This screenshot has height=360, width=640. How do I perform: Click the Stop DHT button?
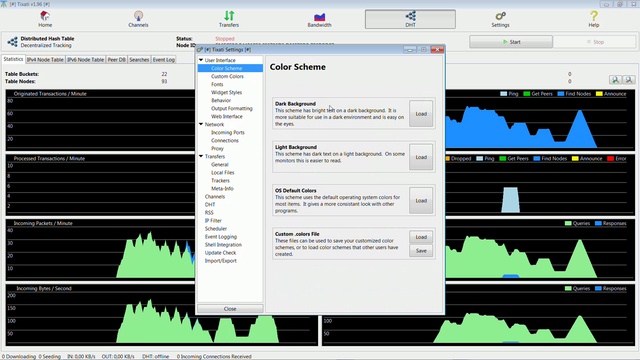coord(595,42)
